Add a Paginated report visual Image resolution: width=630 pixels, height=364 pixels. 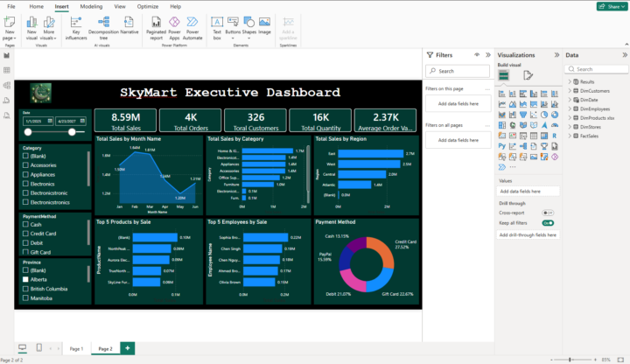pyautogui.click(x=156, y=28)
